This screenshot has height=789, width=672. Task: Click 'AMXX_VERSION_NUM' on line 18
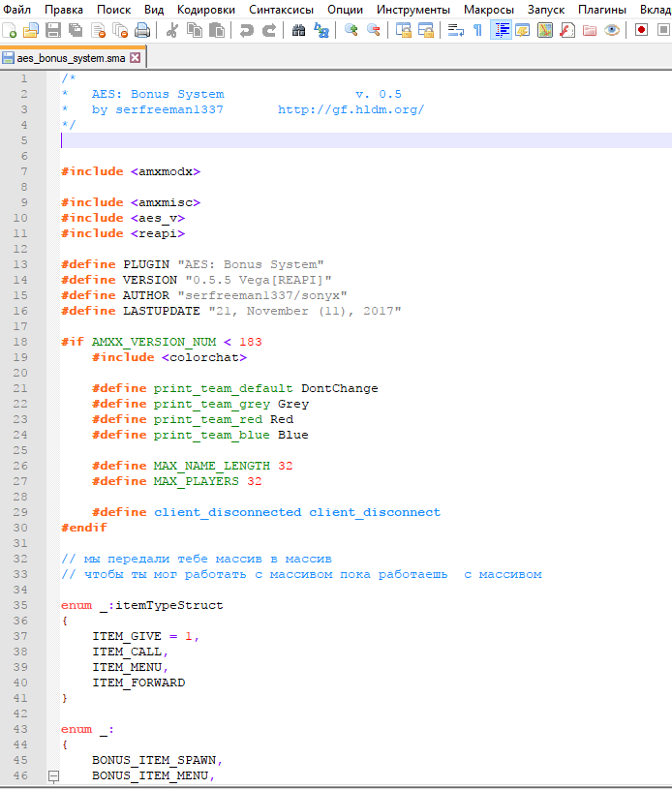coord(154,342)
